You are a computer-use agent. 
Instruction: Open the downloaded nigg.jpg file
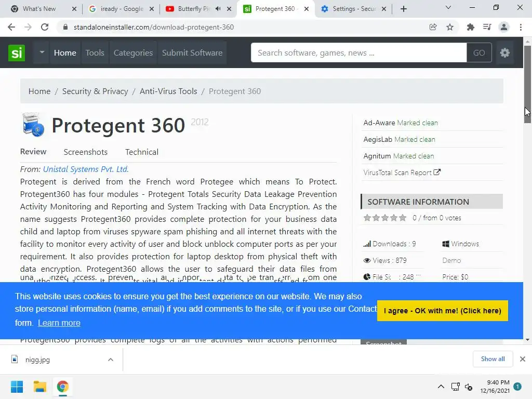(x=37, y=360)
